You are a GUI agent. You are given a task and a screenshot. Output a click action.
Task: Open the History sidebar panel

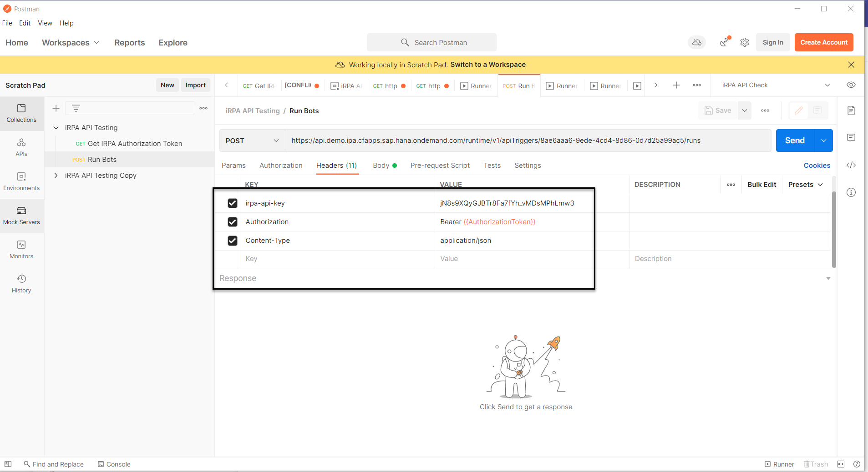coord(21,284)
